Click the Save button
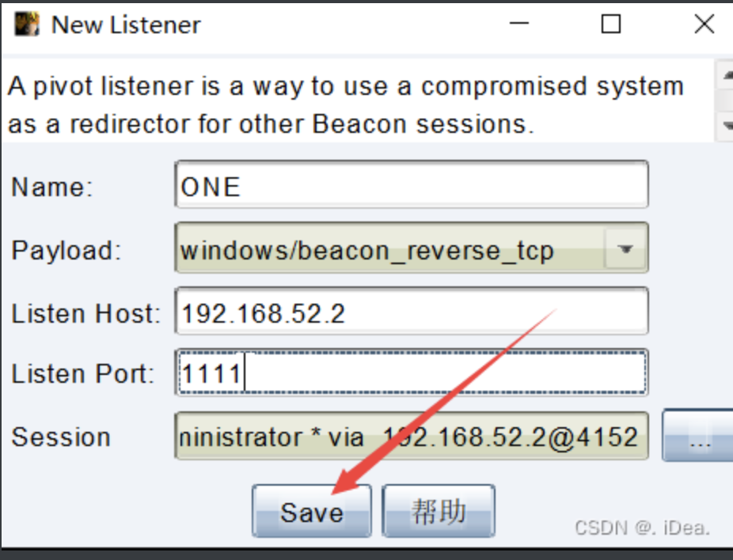This screenshot has width=733, height=560. 312,511
